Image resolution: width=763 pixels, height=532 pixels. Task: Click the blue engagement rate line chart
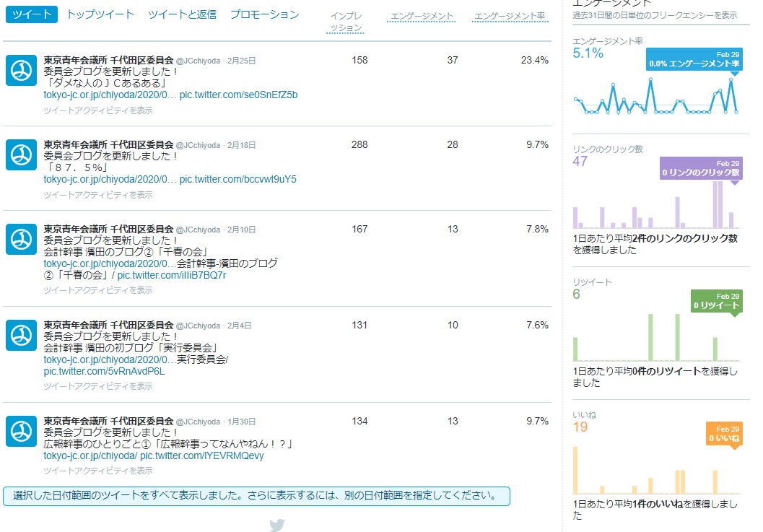(655, 97)
